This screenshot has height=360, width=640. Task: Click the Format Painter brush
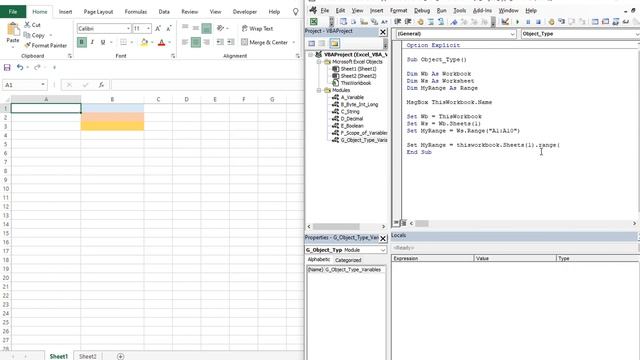[x=27, y=45]
